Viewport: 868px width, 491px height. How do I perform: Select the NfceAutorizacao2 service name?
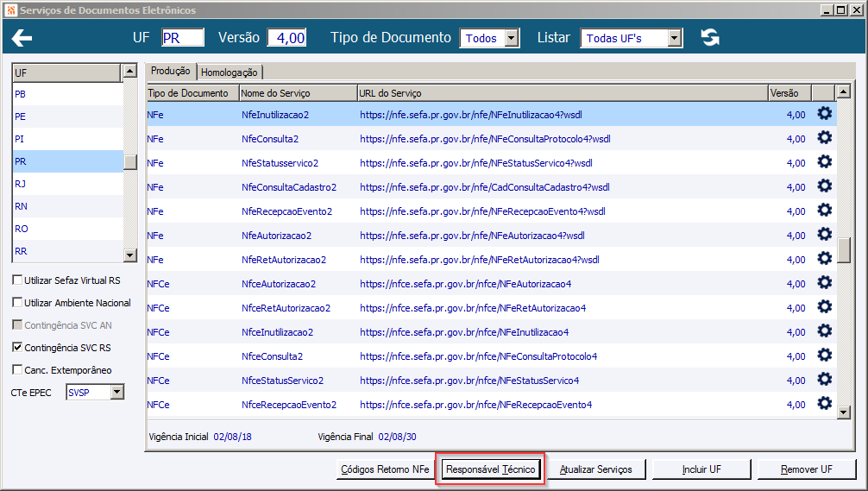click(x=279, y=284)
